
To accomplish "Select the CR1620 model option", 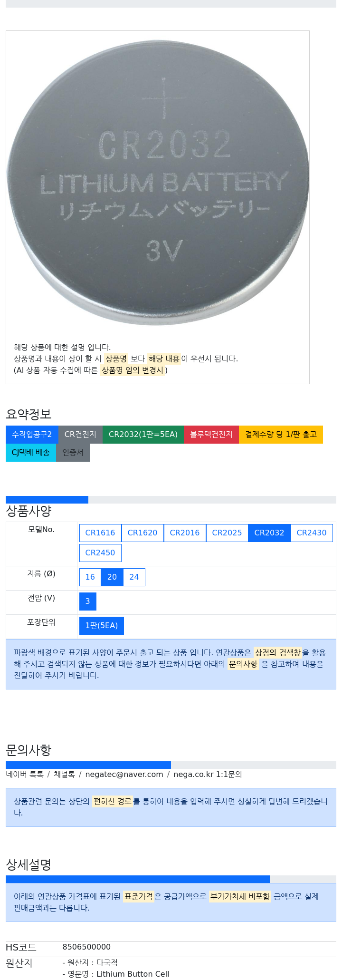I will [142, 533].
